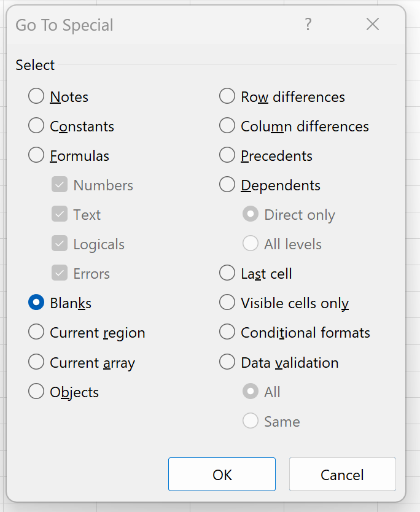
Task: Click the help question mark icon
Action: [308, 25]
